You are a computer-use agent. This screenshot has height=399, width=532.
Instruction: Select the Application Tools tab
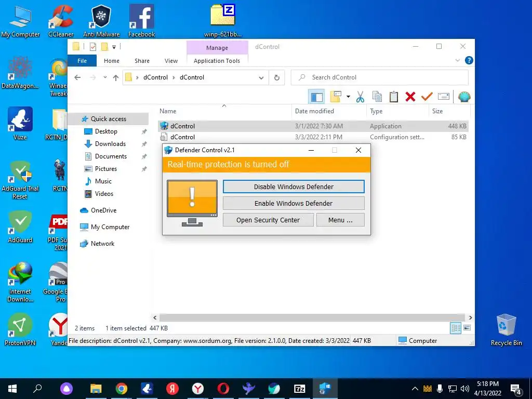[x=217, y=61]
